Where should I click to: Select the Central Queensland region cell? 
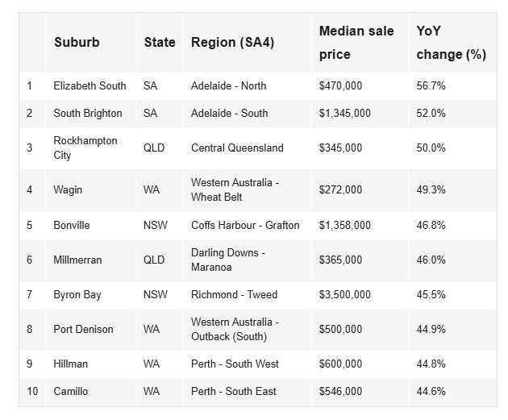click(237, 148)
